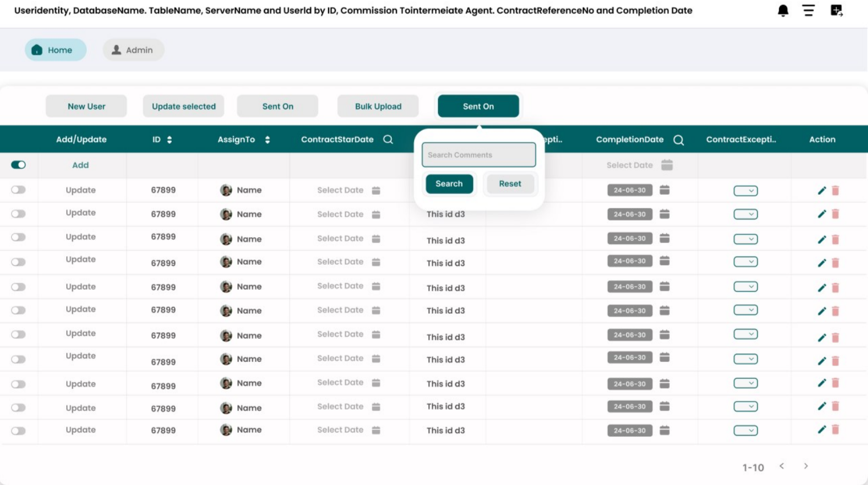Open the hamburger filter menu icon
The height and width of the screenshot is (485, 868).
click(808, 11)
